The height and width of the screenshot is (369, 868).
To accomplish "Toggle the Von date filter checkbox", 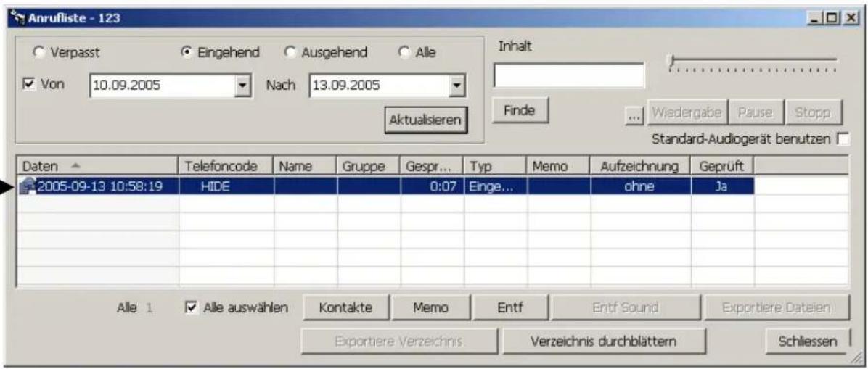I will coord(29,85).
